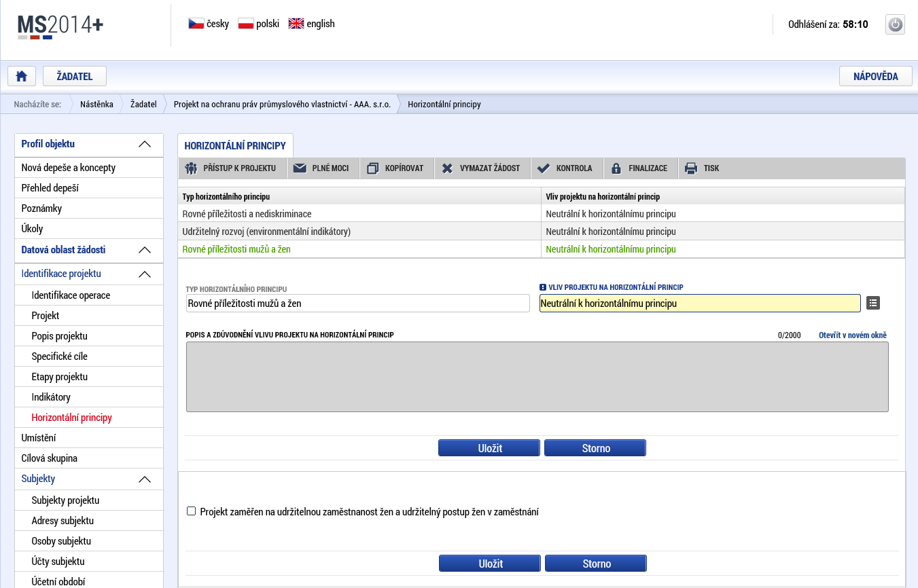918x588 pixels.
Task: Open Přístup k projektu toolbar item
Action: (x=232, y=168)
